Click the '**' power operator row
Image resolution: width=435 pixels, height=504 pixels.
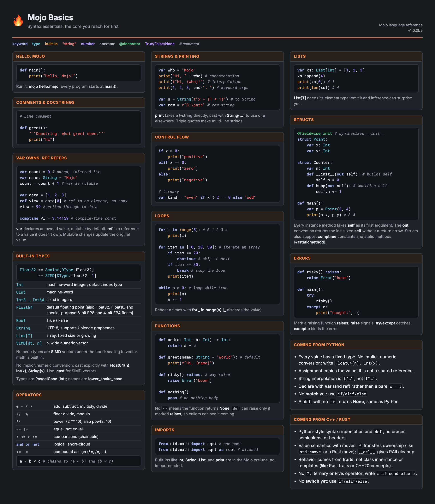click(79, 421)
